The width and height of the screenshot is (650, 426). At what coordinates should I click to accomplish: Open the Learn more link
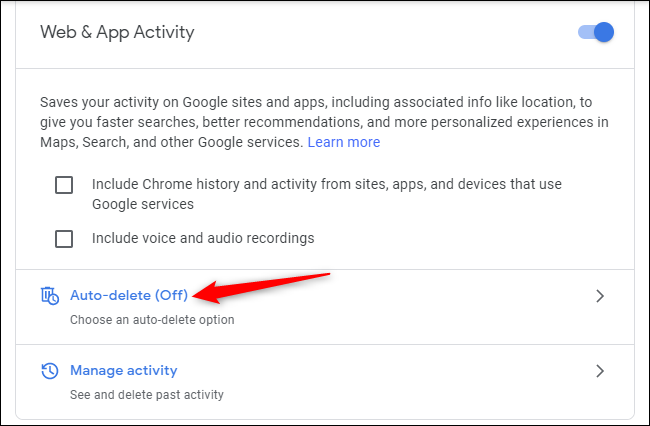coord(343,142)
